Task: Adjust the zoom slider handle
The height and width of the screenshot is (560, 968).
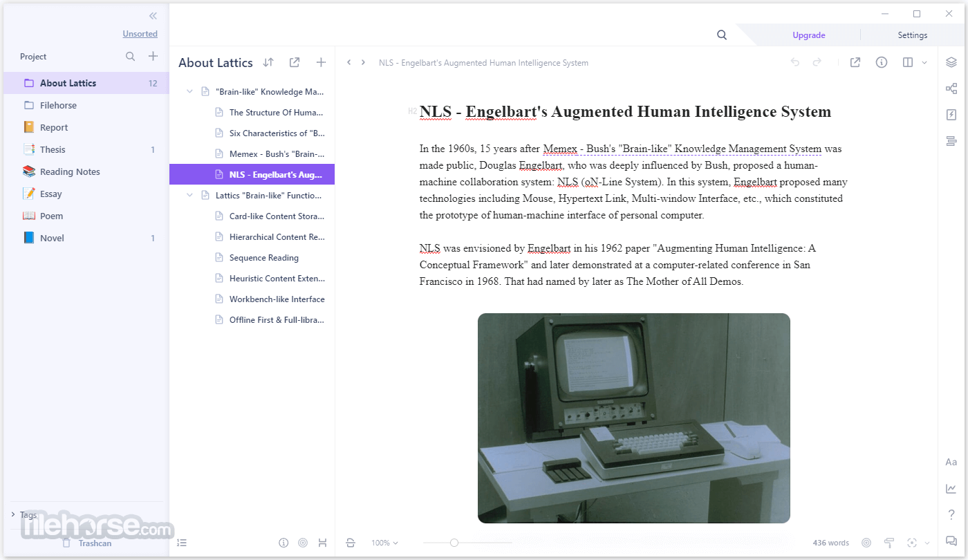Action: pyautogui.click(x=454, y=543)
